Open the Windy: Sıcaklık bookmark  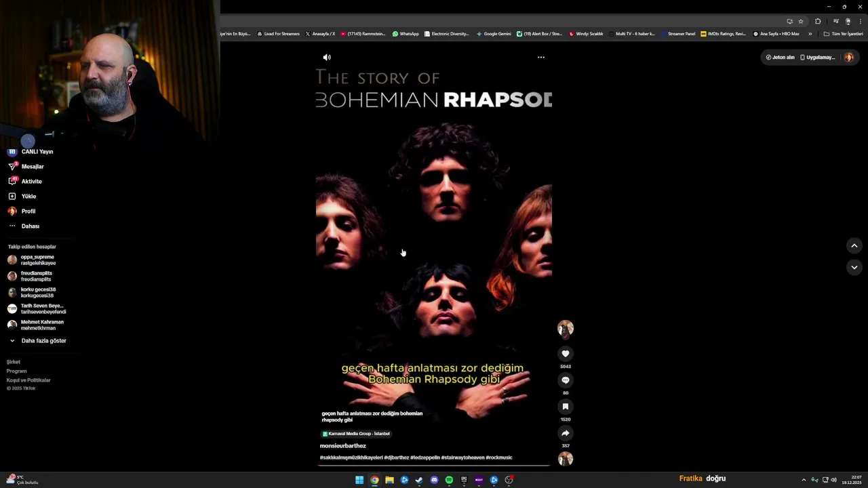tap(586, 34)
